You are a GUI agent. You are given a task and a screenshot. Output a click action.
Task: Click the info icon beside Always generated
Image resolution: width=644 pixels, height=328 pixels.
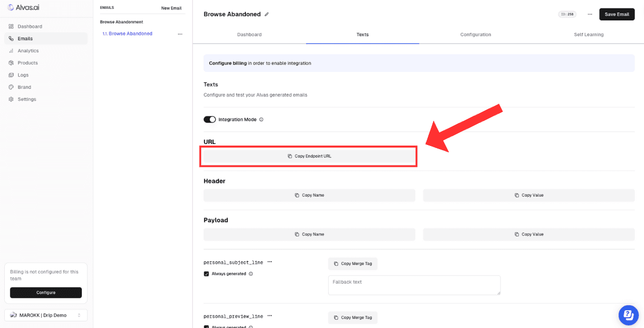tap(251, 274)
